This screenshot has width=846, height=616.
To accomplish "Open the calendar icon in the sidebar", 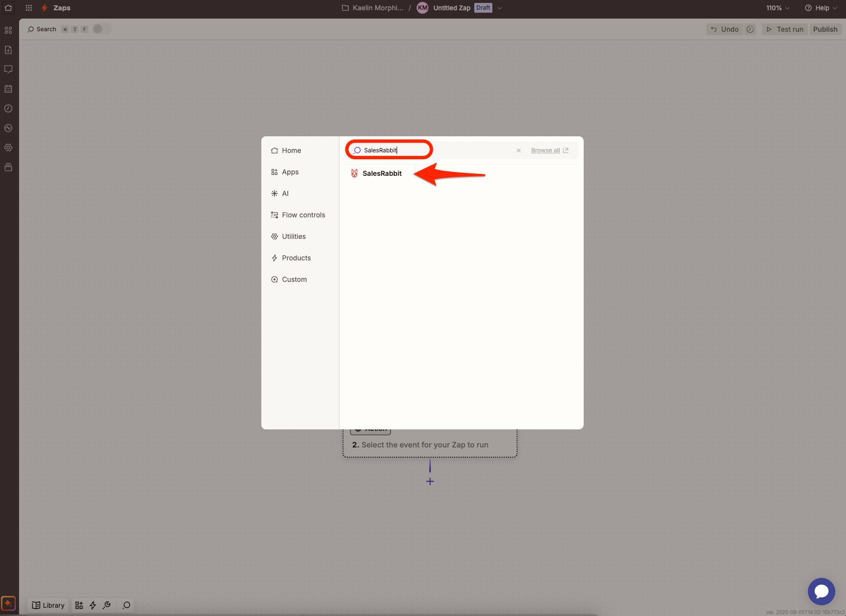I will click(8, 88).
